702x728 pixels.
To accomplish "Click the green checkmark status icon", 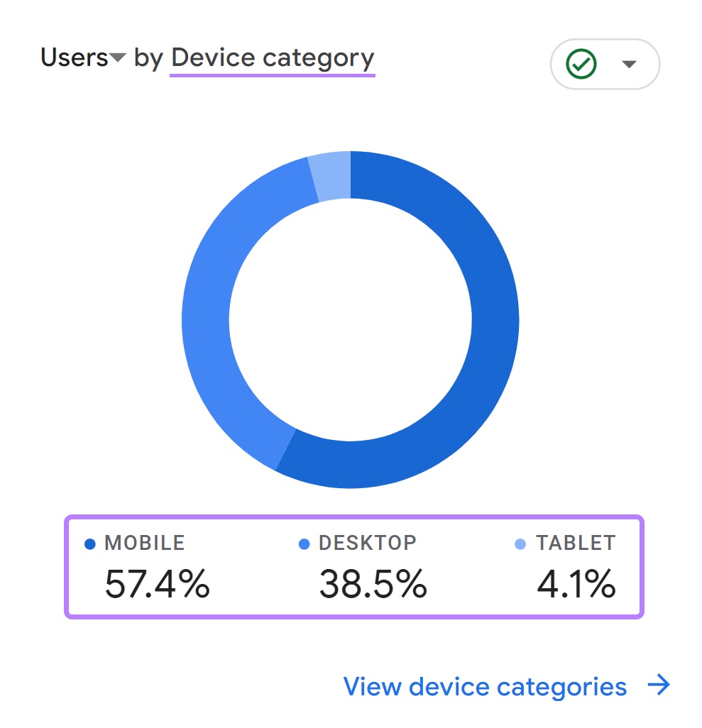I will pyautogui.click(x=580, y=63).
